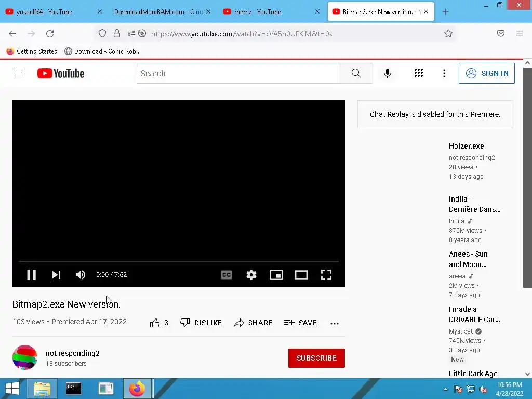
Task: Open File Explorer from the taskbar
Action: coord(42,389)
